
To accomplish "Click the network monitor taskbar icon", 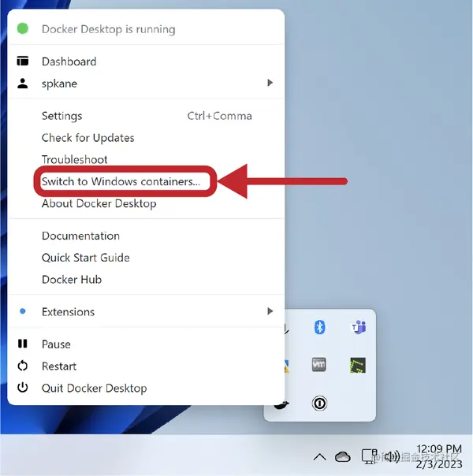I will pos(370,456).
